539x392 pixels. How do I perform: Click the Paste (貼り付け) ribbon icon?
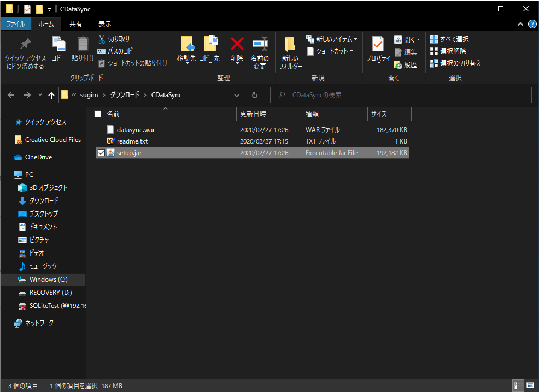coord(83,49)
